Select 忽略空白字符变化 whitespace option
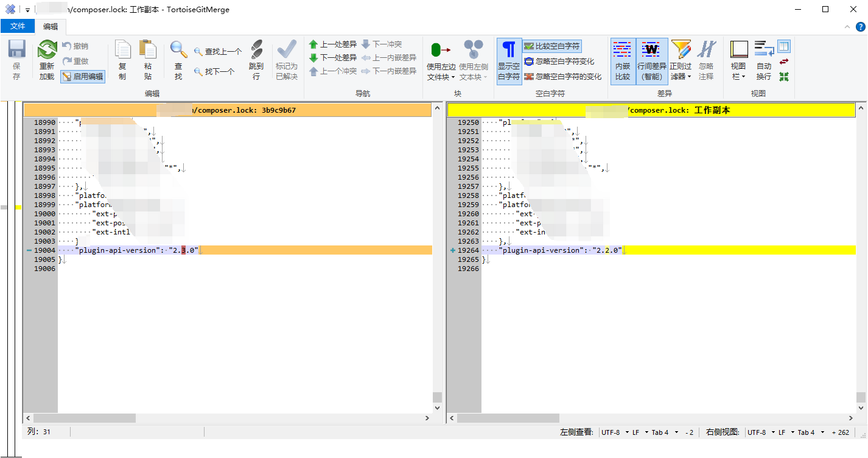The height and width of the screenshot is (458, 868). coord(559,62)
